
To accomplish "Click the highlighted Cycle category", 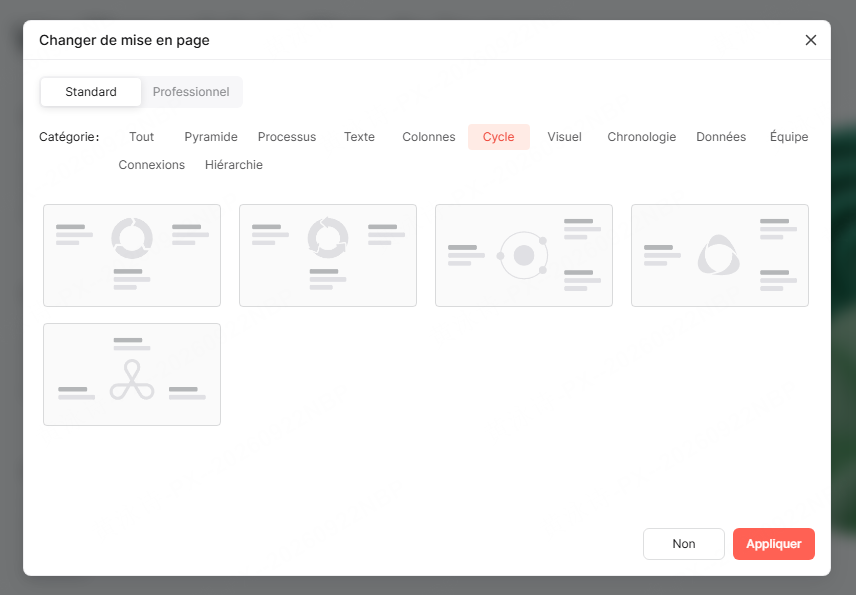I will 498,136.
